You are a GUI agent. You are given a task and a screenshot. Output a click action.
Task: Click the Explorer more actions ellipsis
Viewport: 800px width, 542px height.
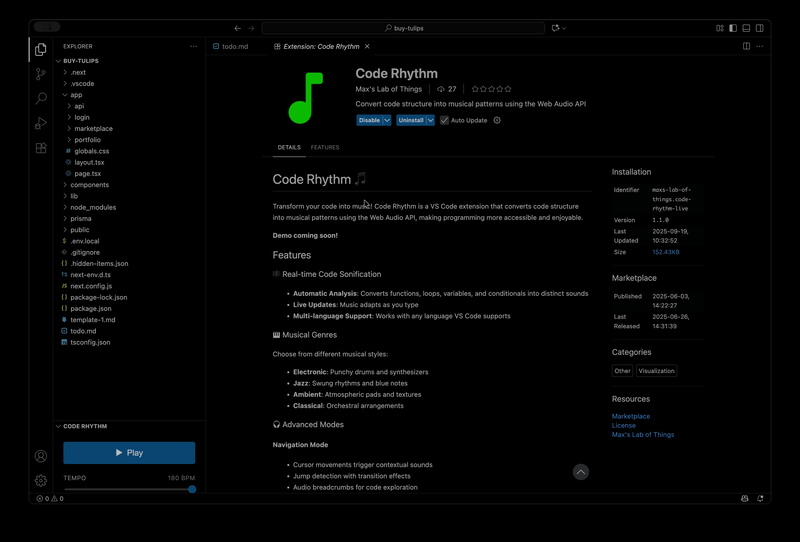click(x=193, y=46)
